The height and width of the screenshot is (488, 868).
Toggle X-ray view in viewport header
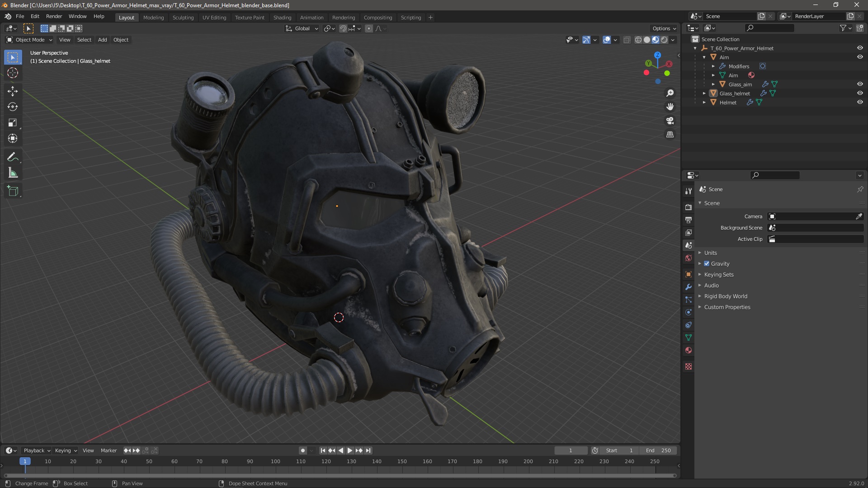tap(627, 40)
